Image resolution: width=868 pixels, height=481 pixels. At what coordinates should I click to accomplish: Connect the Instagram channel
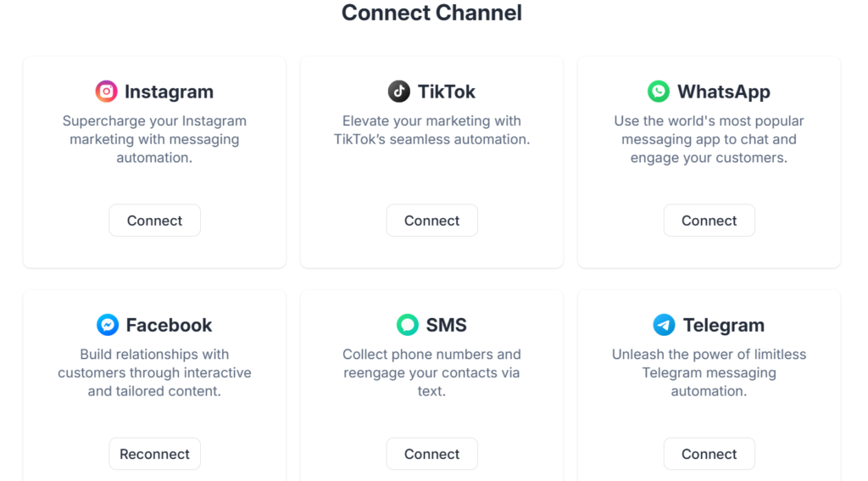tap(154, 221)
